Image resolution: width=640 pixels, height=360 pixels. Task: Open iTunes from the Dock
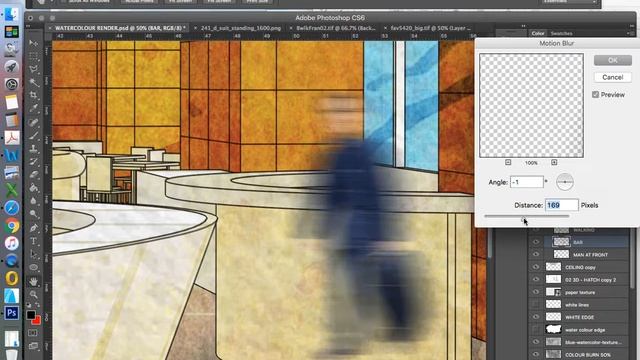click(11, 243)
